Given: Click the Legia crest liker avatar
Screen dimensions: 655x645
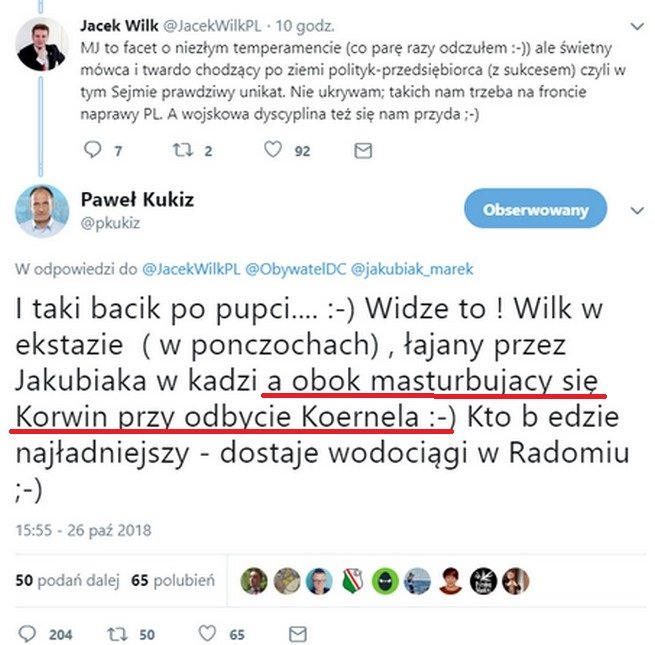Looking at the screenshot, I should 352,581.
